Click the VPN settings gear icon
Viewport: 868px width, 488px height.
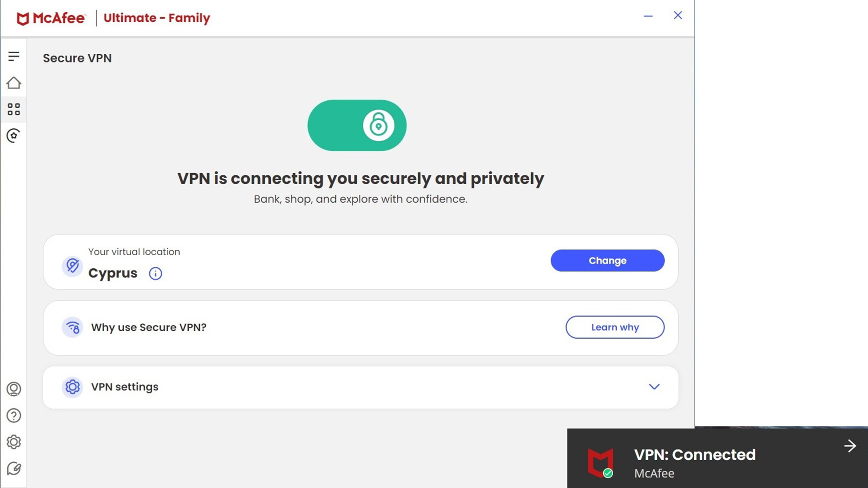[72, 387]
